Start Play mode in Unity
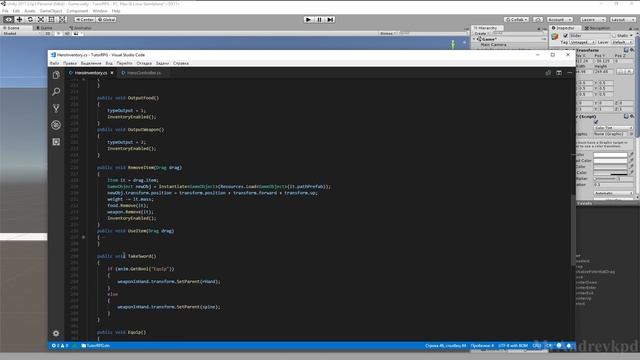Viewport: 640px width, 360px height. [309, 20]
